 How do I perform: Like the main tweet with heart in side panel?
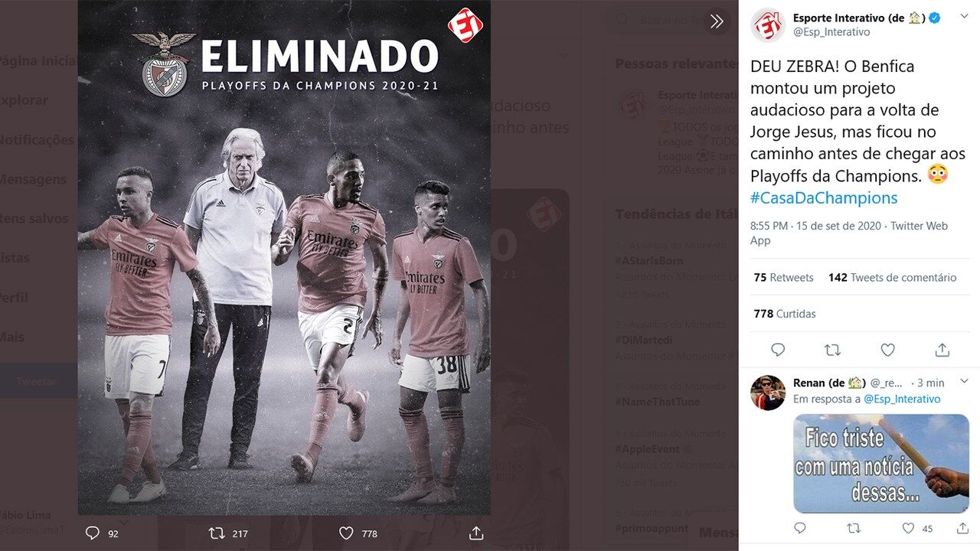coord(887,350)
